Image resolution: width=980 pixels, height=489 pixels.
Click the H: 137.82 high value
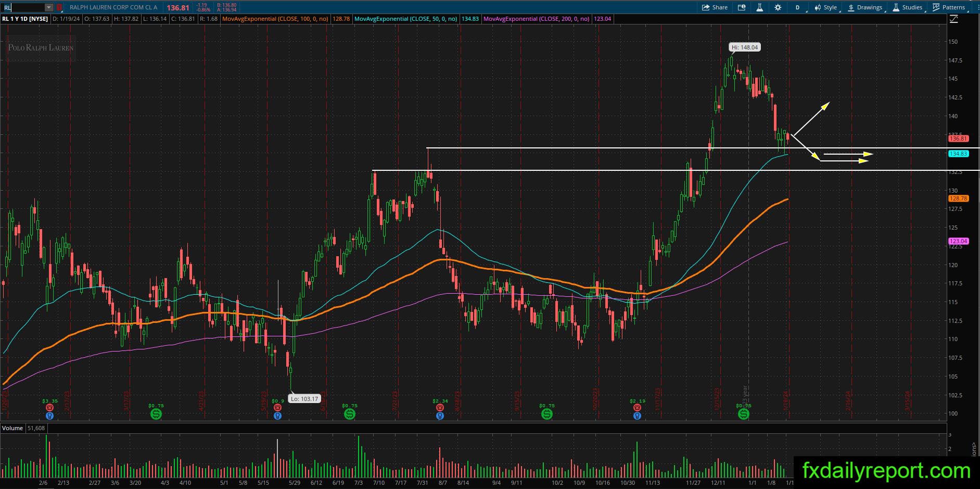pos(126,19)
